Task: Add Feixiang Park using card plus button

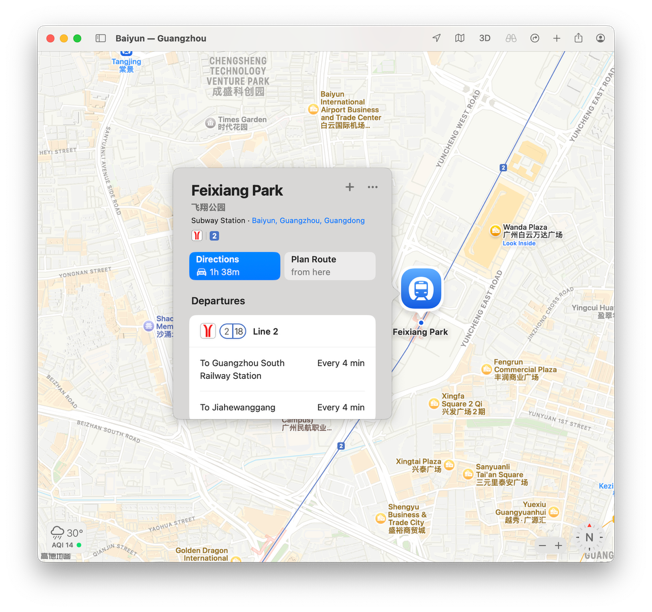Action: 349,187
